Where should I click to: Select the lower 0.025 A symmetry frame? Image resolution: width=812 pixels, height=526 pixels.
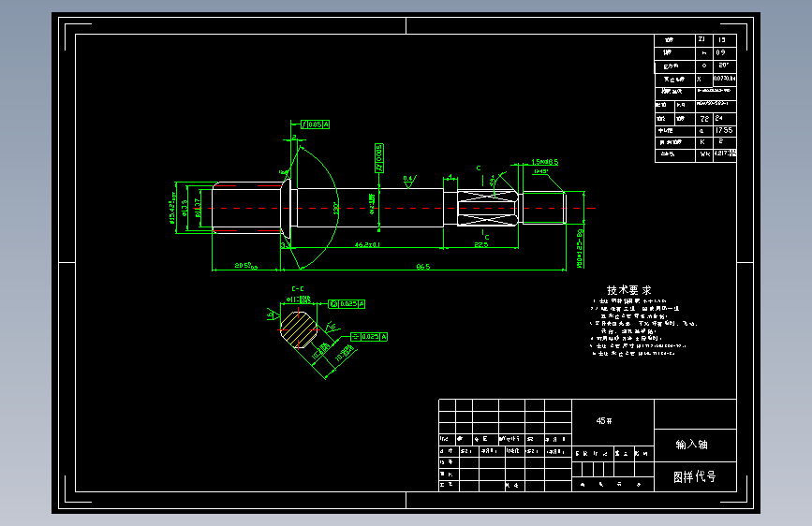click(x=369, y=337)
